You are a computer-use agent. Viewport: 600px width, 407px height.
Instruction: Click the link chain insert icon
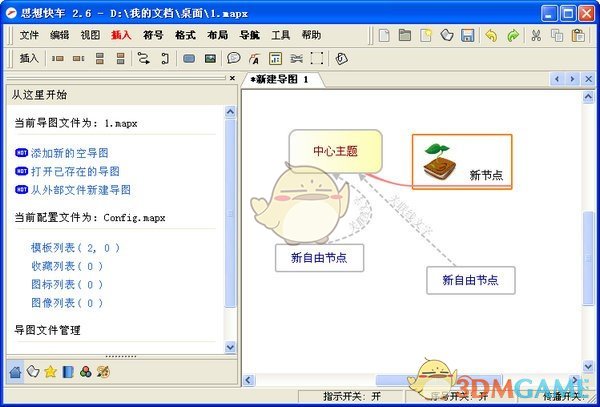pos(297,59)
